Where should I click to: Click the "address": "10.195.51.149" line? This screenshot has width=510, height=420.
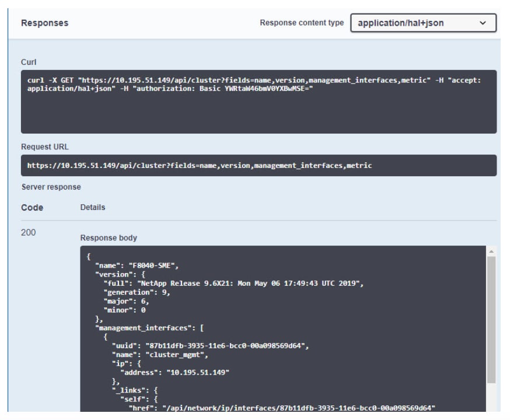pos(174,373)
